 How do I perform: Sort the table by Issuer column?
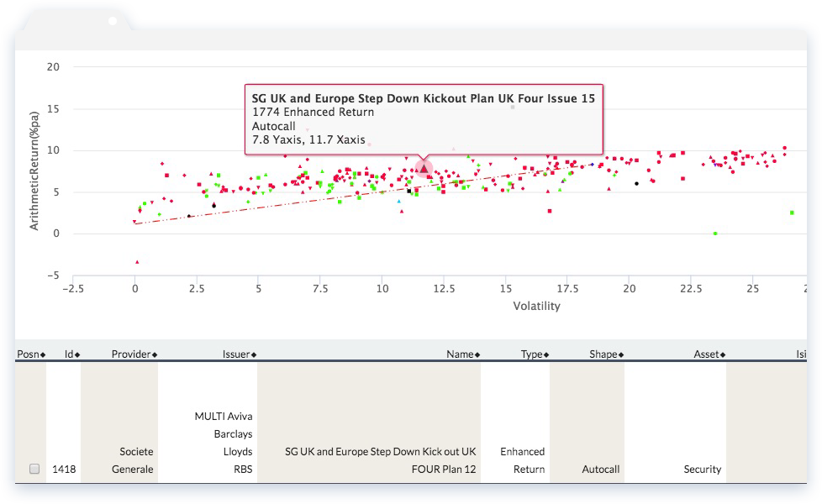tap(240, 354)
